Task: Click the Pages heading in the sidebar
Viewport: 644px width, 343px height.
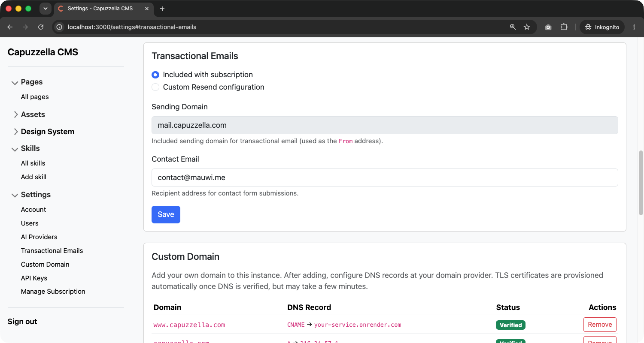Action: point(32,82)
